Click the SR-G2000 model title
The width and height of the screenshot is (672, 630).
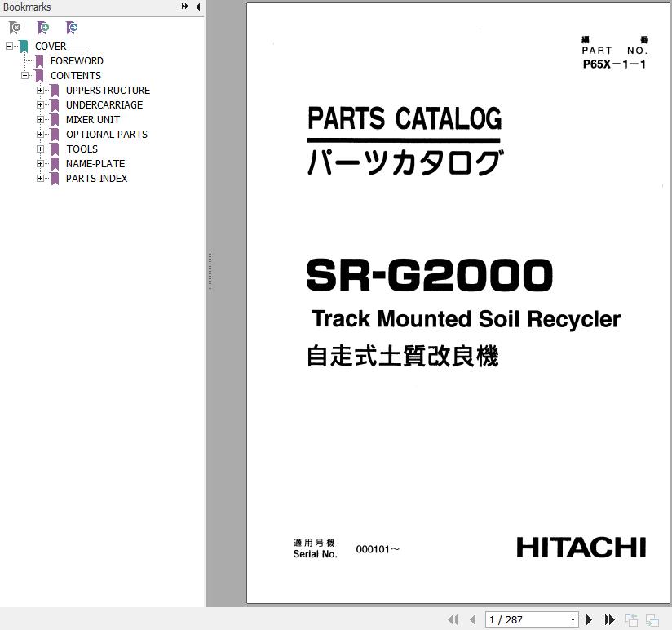click(x=430, y=275)
